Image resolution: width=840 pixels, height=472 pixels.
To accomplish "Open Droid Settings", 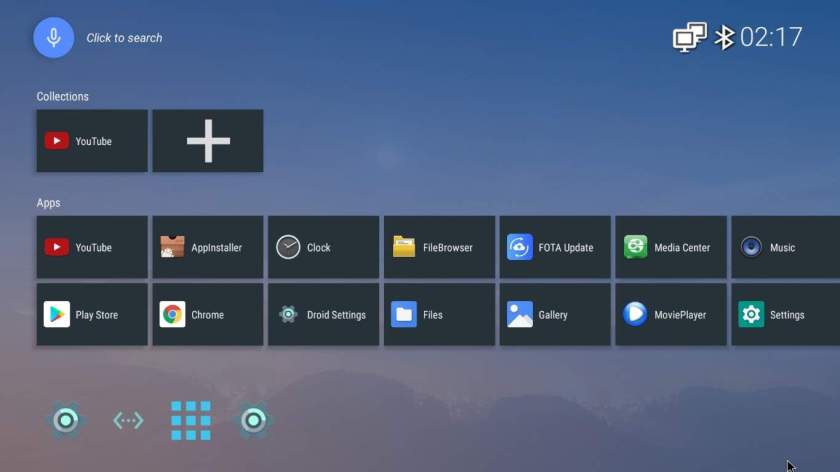I will (x=324, y=314).
